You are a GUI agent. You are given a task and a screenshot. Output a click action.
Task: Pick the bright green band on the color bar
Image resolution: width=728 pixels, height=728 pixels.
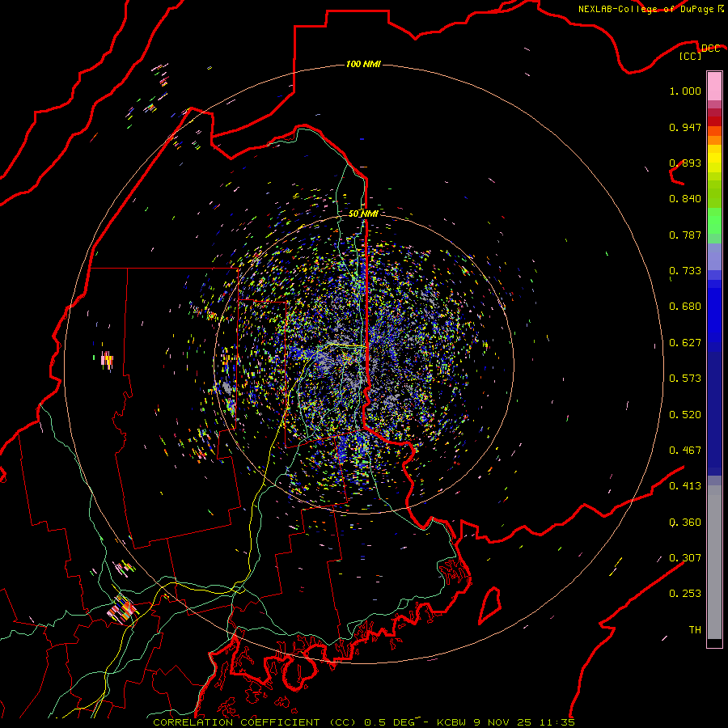pos(714,221)
